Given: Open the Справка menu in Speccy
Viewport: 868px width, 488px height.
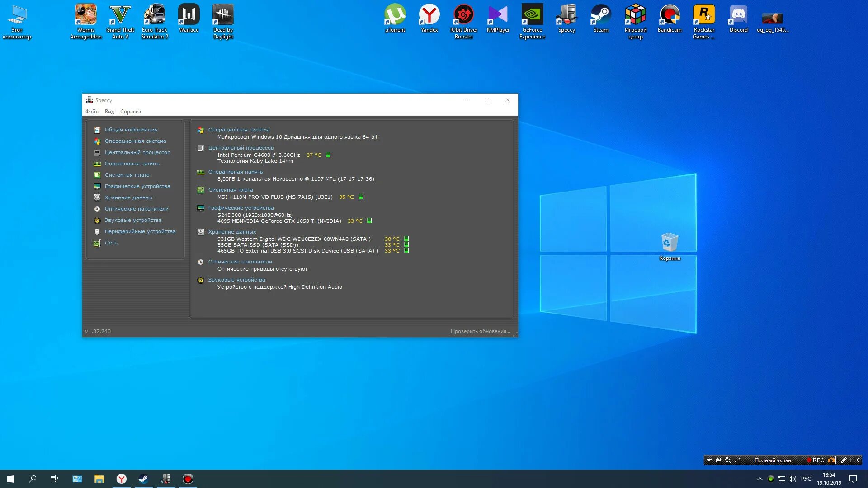Looking at the screenshot, I should 131,112.
